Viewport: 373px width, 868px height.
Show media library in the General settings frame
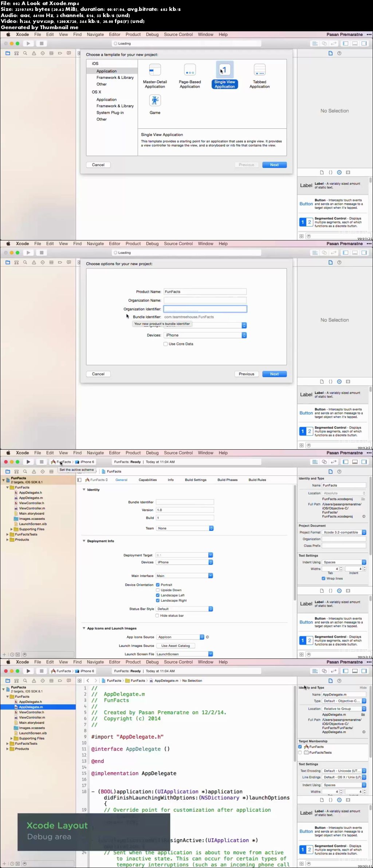pyautogui.click(x=348, y=591)
